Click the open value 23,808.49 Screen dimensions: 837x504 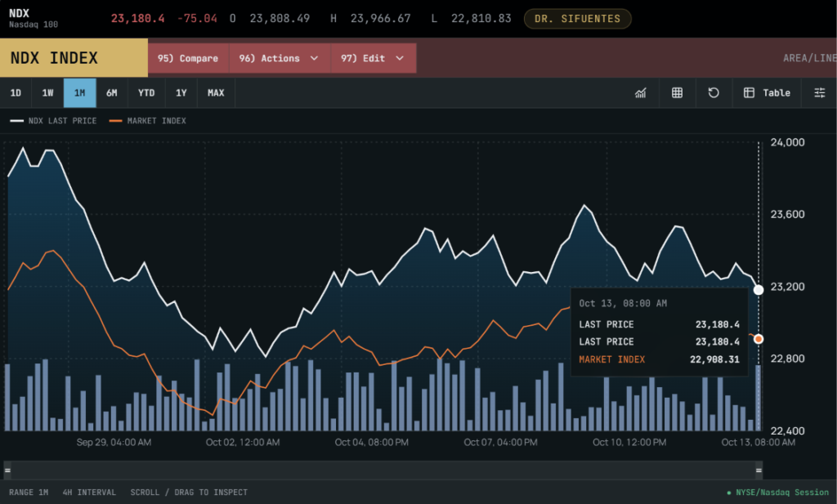click(x=280, y=19)
